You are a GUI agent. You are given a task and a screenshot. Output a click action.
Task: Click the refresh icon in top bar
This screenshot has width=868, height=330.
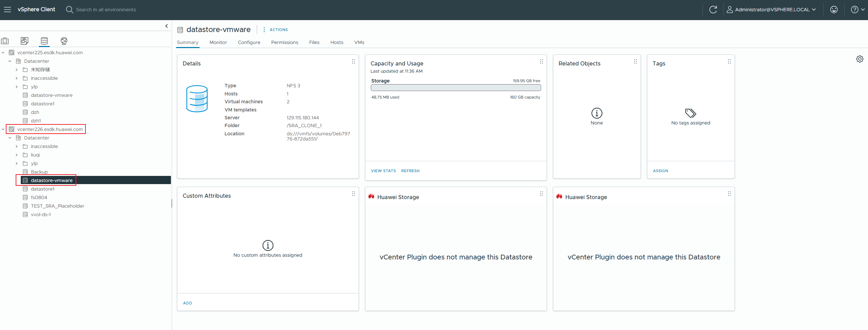click(713, 10)
